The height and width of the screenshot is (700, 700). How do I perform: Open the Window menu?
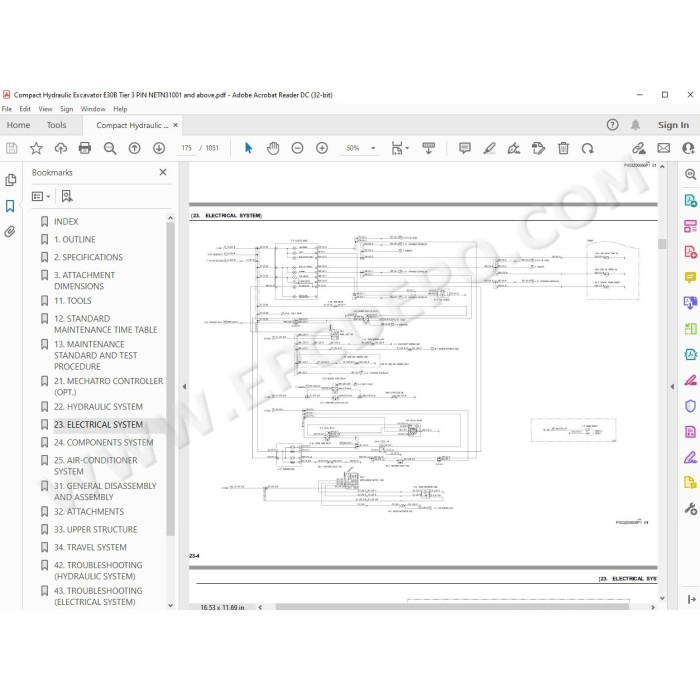click(93, 109)
